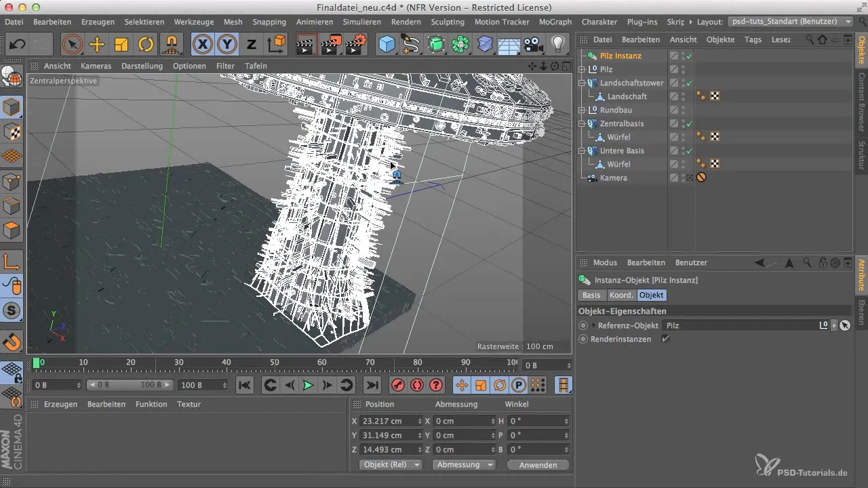This screenshot has width=868, height=488.
Task: Click the Landschaft texture tag swatch
Action: [714, 96]
